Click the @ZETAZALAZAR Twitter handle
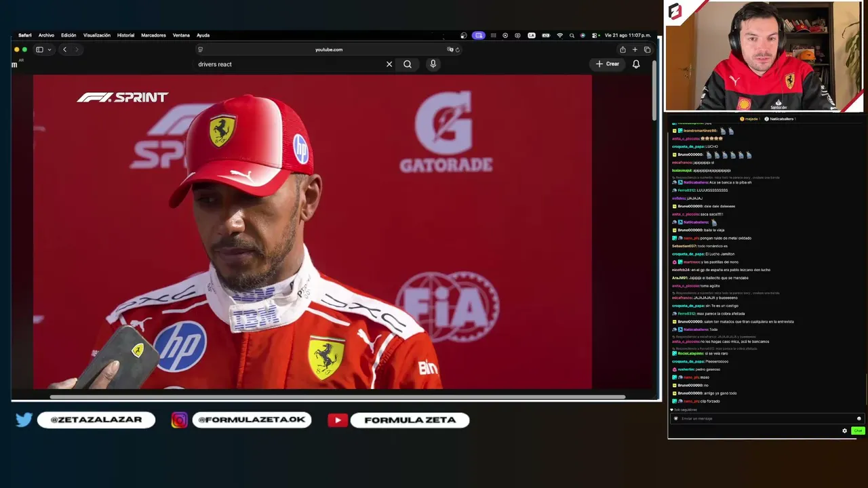 tap(96, 420)
